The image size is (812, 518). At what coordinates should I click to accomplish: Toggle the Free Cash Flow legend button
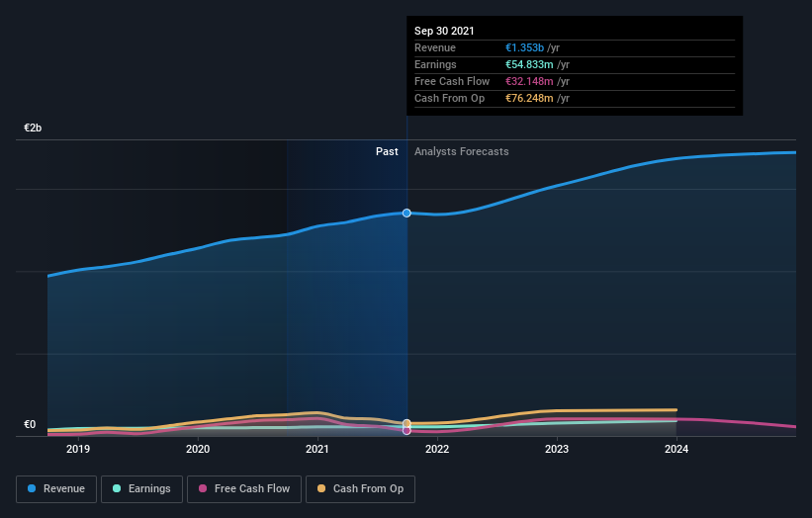[x=244, y=489]
